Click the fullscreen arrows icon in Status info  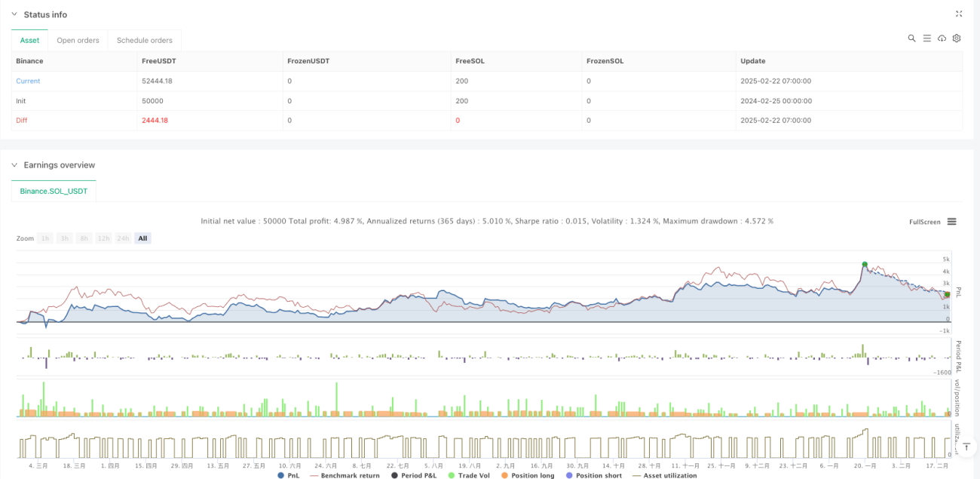959,14
